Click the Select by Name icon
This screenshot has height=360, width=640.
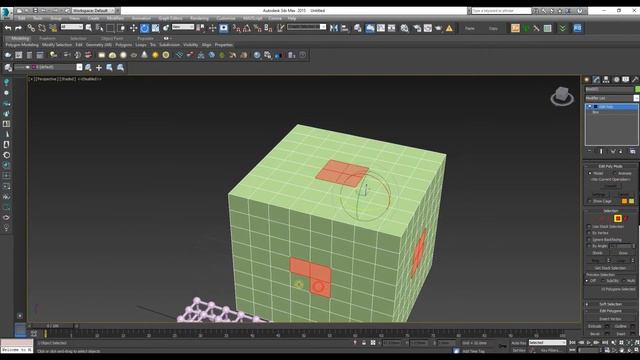click(100, 28)
